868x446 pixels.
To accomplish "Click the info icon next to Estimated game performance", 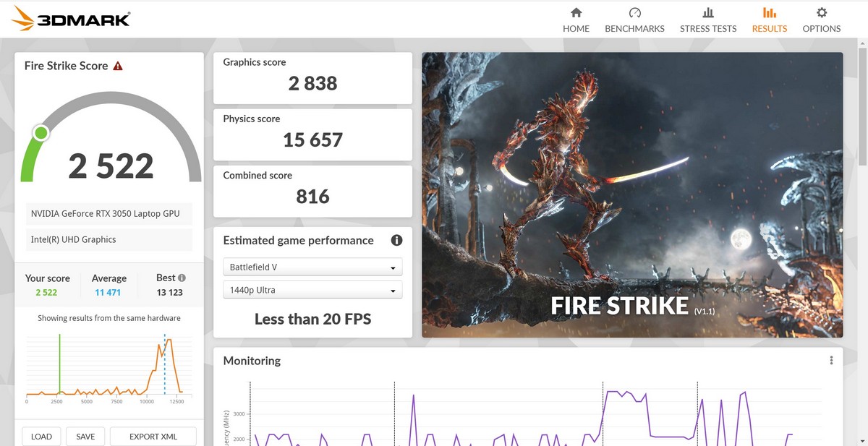I will click(396, 241).
